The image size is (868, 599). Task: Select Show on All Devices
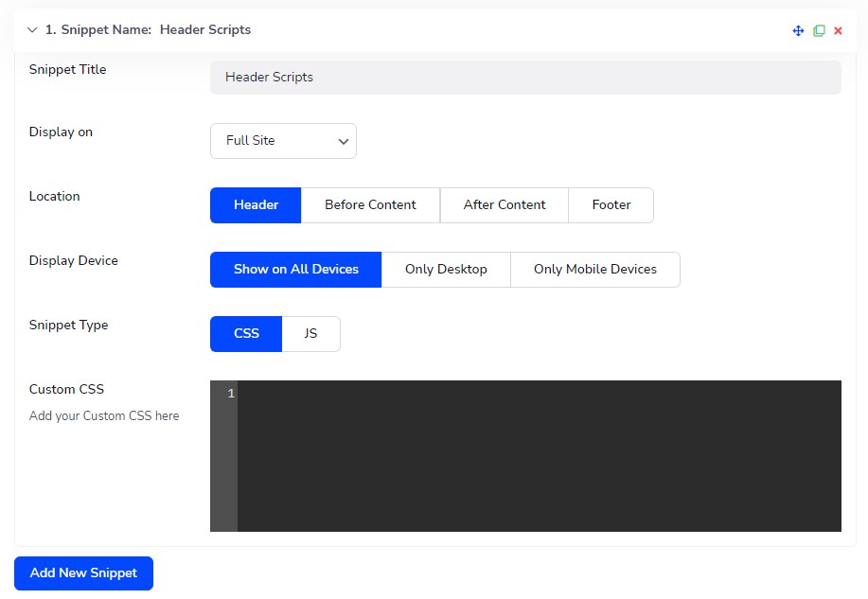(x=294, y=269)
